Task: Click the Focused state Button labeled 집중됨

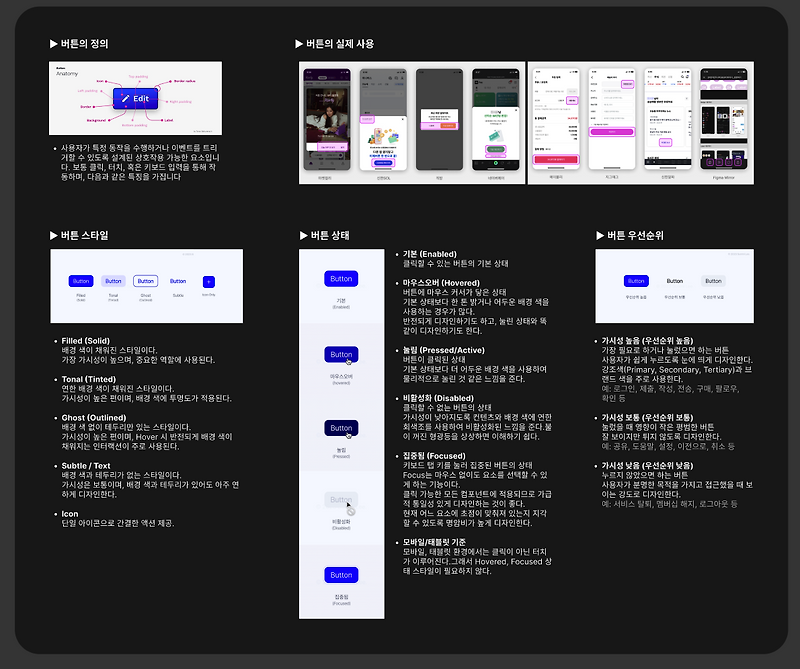Action: tap(341, 575)
